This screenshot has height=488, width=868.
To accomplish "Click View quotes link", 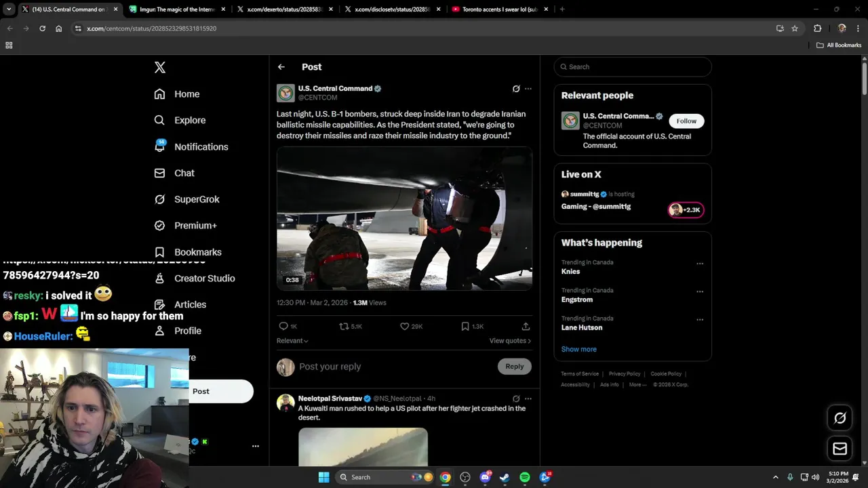I will pos(510,341).
